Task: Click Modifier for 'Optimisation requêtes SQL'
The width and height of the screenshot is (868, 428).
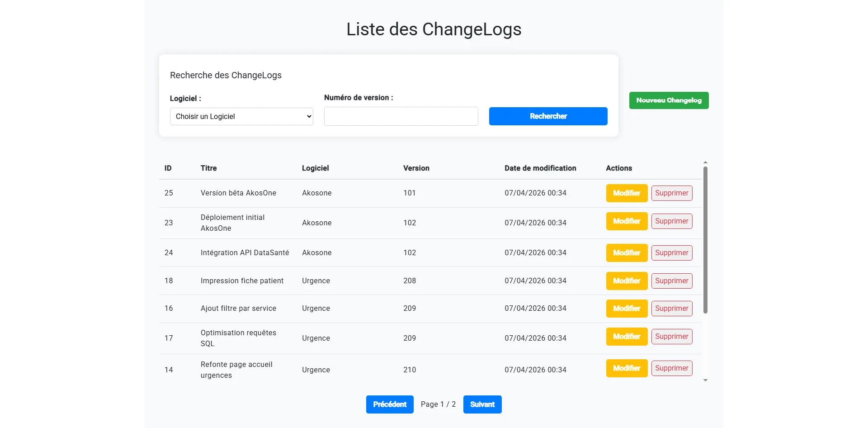Action: 626,336
